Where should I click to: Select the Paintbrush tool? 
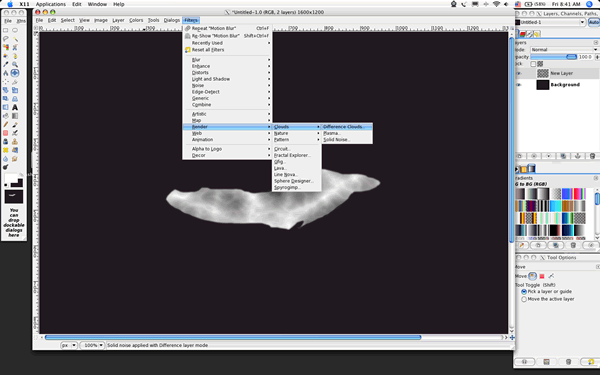15,124
